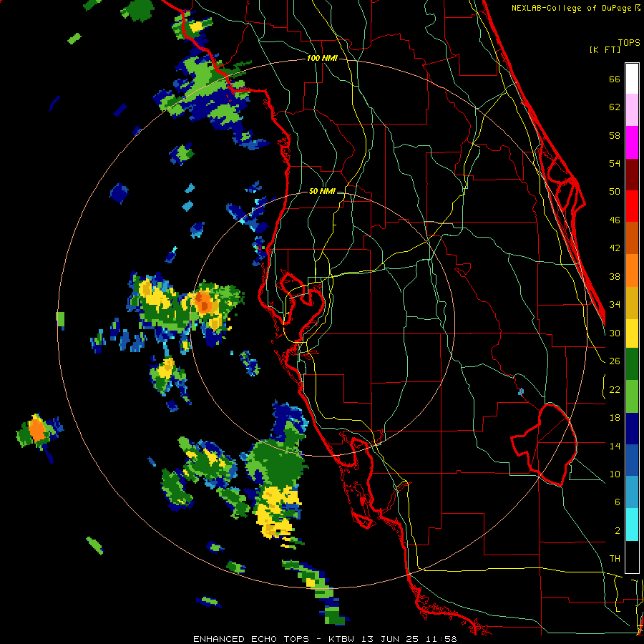Click the 50 NMI range ring label
The height and width of the screenshot is (644, 644).
tap(321, 191)
